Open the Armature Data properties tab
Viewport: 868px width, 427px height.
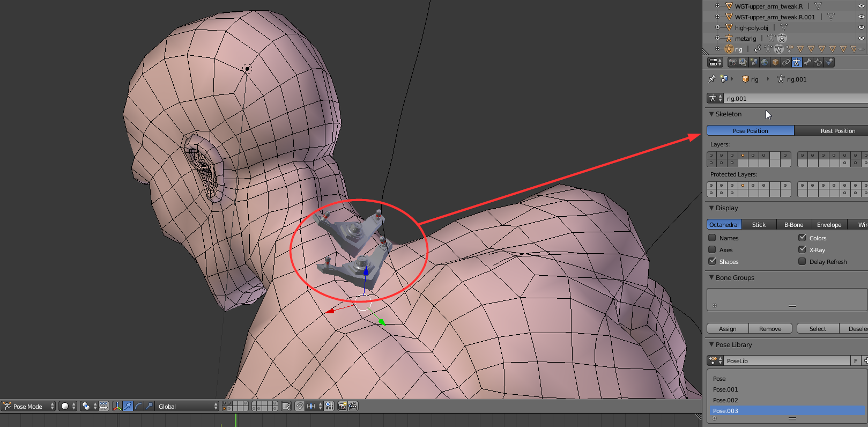pos(797,62)
